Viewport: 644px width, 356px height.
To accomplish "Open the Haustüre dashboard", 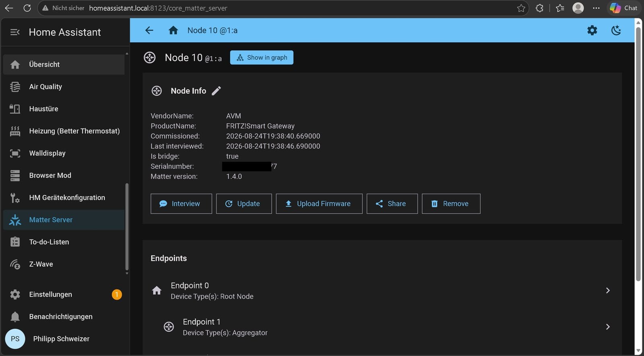I will tap(64, 109).
